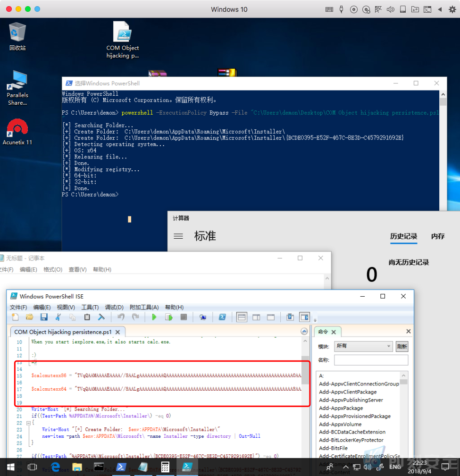Select Add-BitLockerKeyProtector in command list
Screen dimensions: 460x476
[x=351, y=440]
